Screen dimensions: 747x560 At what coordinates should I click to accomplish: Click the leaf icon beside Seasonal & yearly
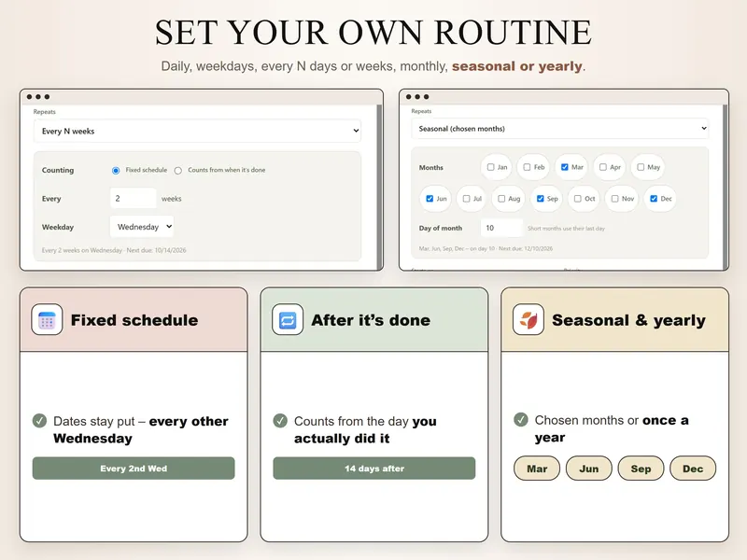[x=529, y=319]
